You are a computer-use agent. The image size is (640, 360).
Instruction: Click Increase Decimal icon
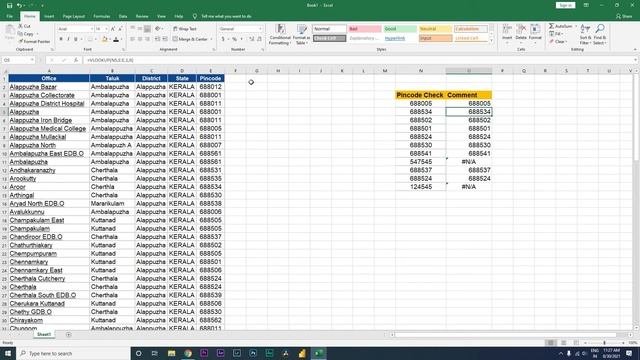tap(251, 39)
